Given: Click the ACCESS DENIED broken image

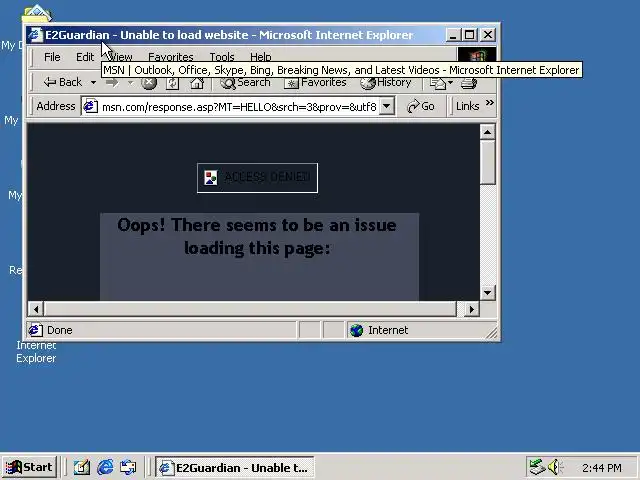Looking at the screenshot, I should [257, 178].
